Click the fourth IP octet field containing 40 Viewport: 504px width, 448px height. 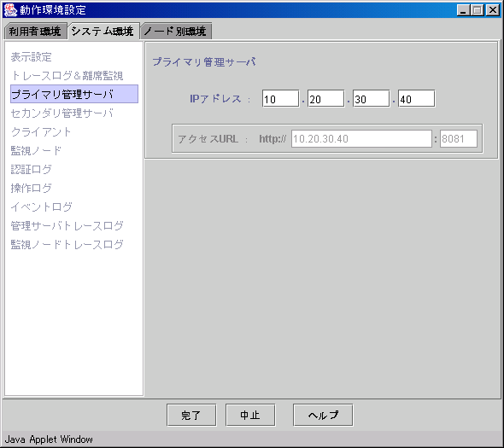click(x=417, y=99)
